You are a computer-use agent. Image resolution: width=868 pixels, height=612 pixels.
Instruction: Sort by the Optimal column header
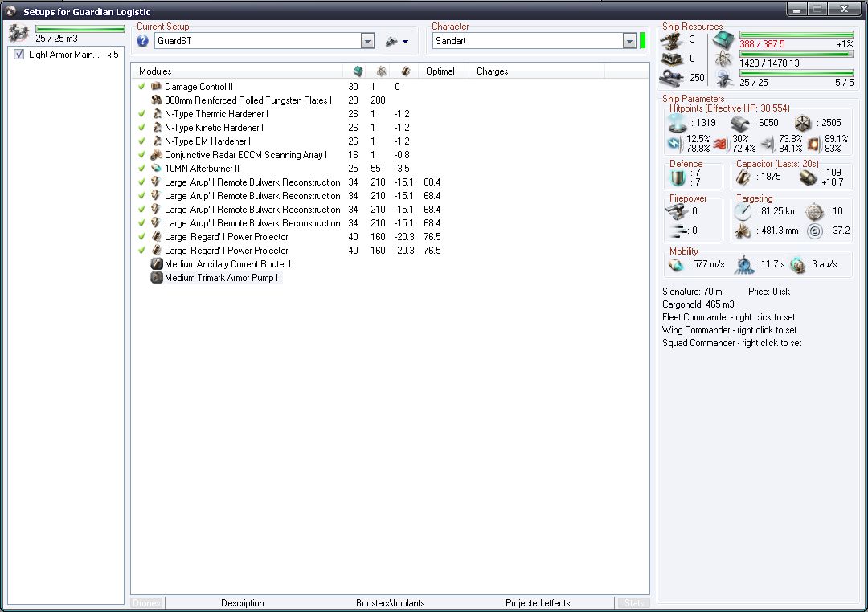tap(444, 71)
